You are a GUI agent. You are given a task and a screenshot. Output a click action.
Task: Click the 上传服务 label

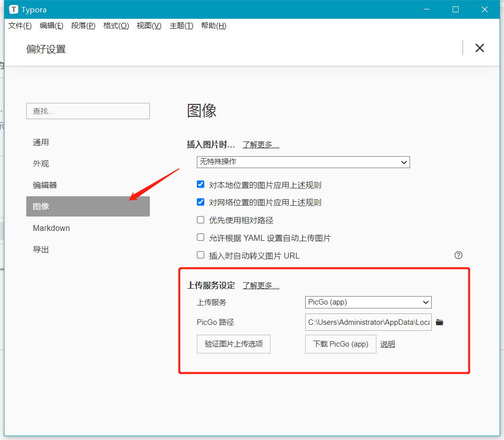click(212, 303)
